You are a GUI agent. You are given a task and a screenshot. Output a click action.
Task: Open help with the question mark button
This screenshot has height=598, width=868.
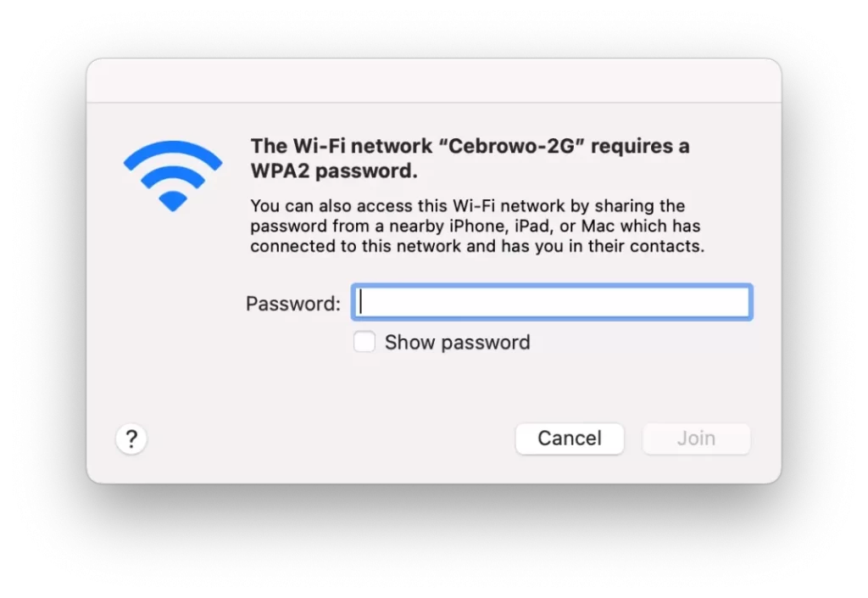coord(131,439)
